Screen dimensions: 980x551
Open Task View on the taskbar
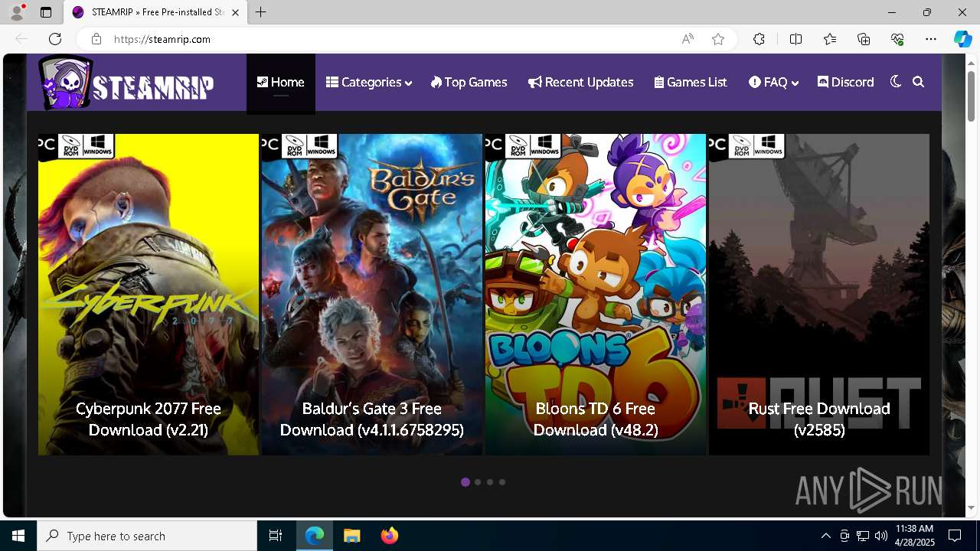(276, 536)
